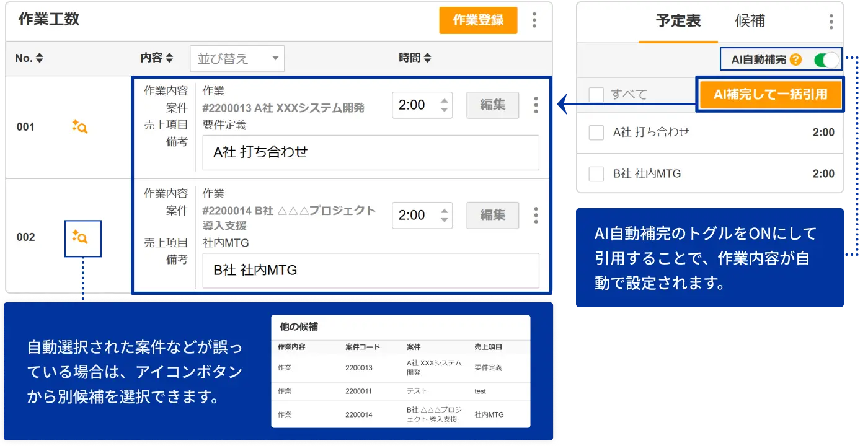Select candidate row with code 2200014
Viewport: 868px width, 446px height.
pyautogui.click(x=401, y=414)
